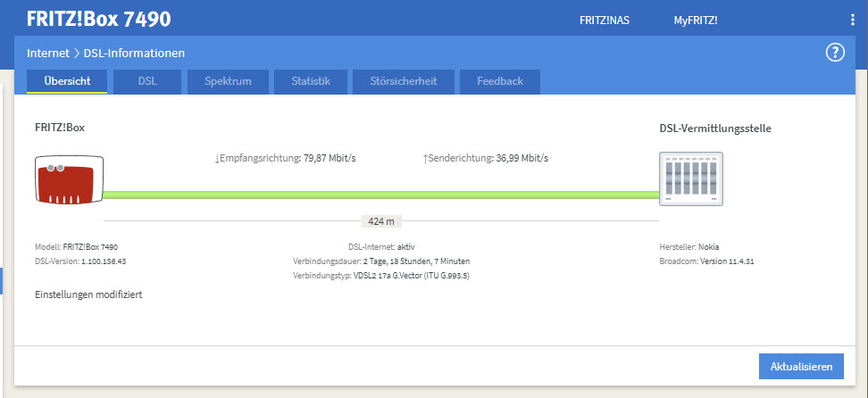Screen dimensions: 868x398
Task: Open the Spektrum tab
Action: (228, 81)
